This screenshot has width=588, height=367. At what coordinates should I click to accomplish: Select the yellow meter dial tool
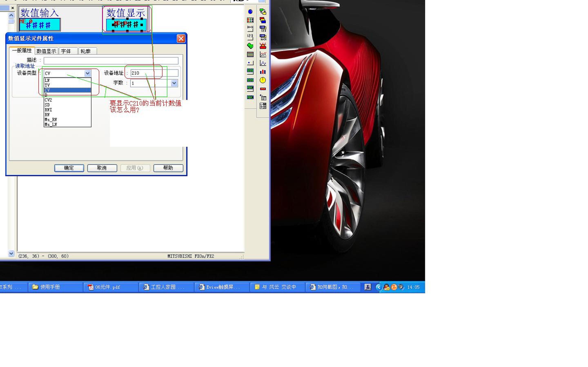click(263, 80)
